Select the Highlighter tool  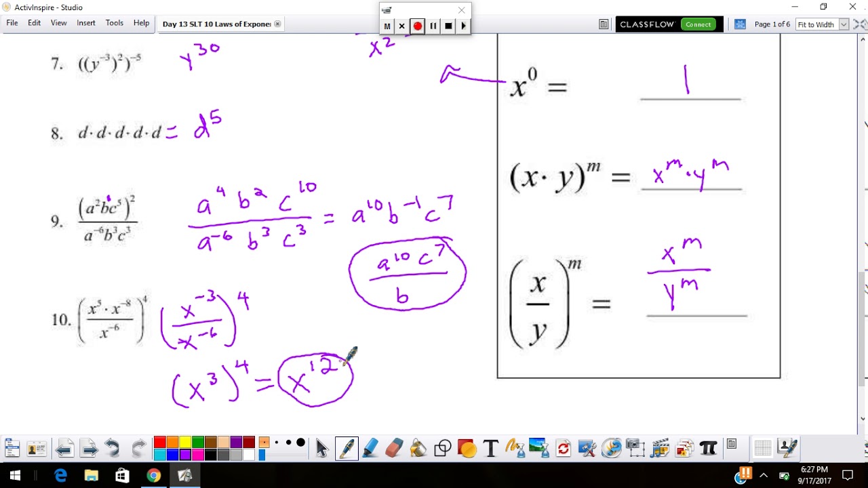pyautogui.click(x=370, y=448)
